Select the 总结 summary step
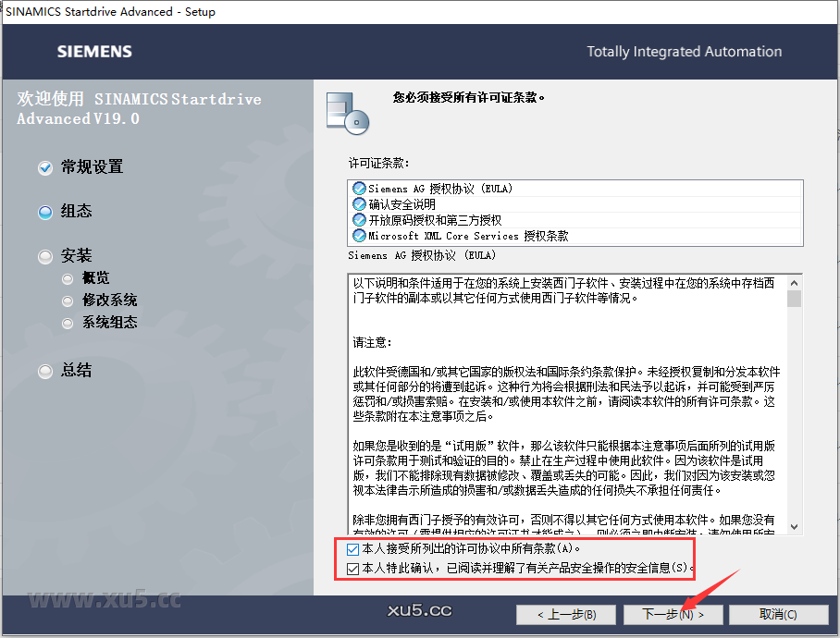Viewport: 840px width, 638px height. tap(44, 371)
